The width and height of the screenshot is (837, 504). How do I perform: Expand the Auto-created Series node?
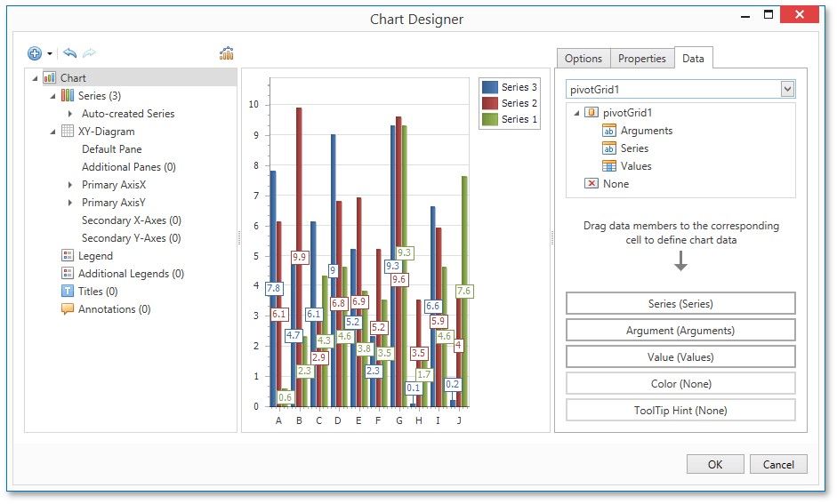pos(70,114)
